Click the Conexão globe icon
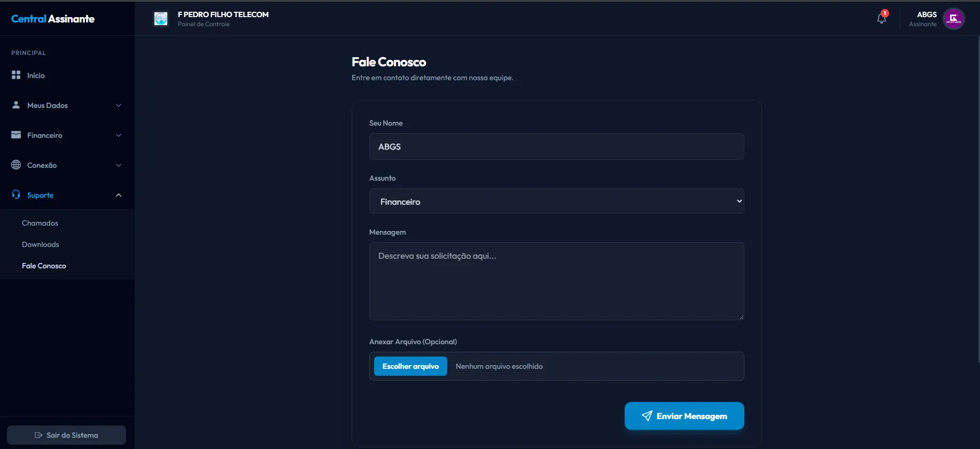Screen dimensions: 980x449 [x=16, y=165]
